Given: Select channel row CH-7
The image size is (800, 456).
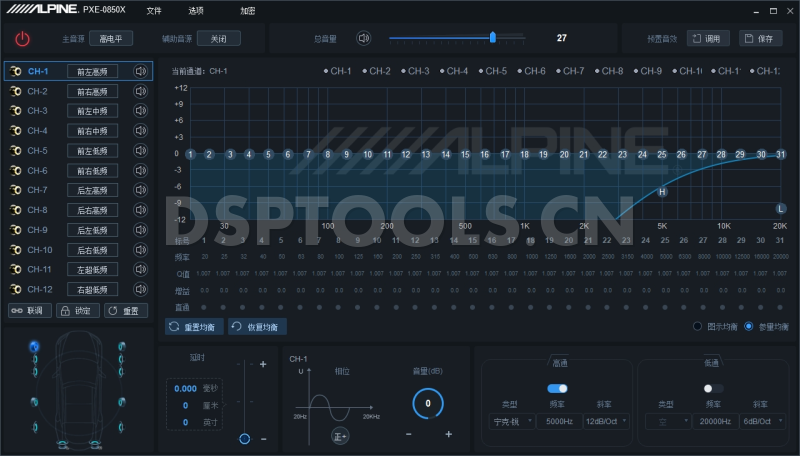Looking at the screenshot, I should coord(78,190).
